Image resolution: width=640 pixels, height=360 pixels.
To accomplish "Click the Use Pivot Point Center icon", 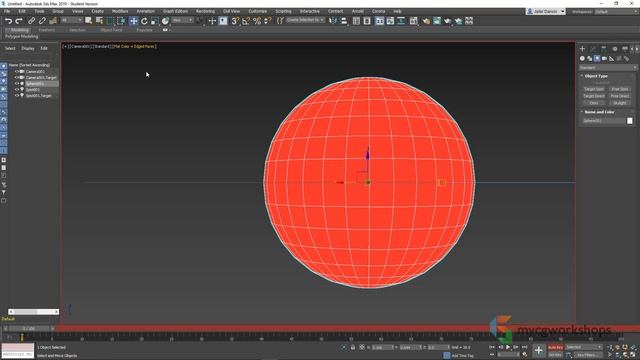I will coord(200,20).
